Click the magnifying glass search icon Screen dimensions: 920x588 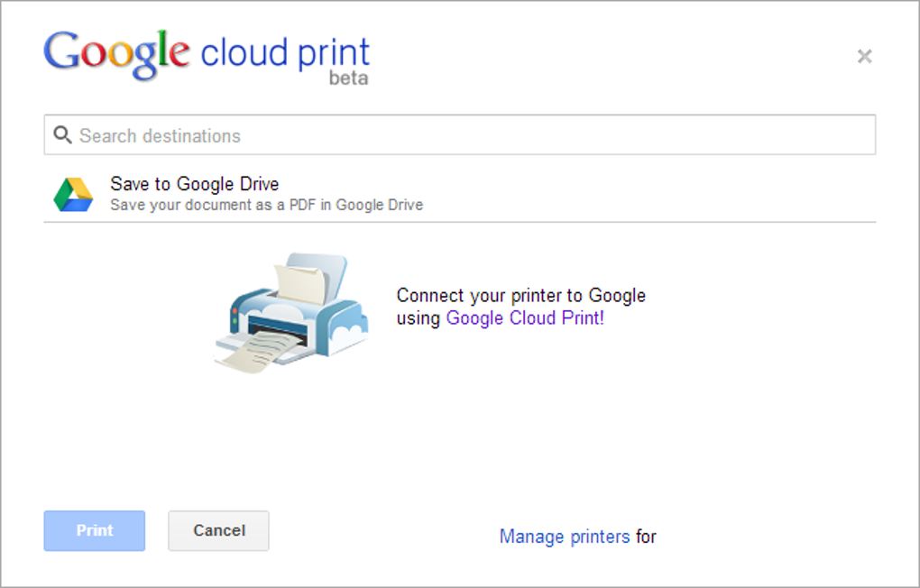click(x=61, y=135)
